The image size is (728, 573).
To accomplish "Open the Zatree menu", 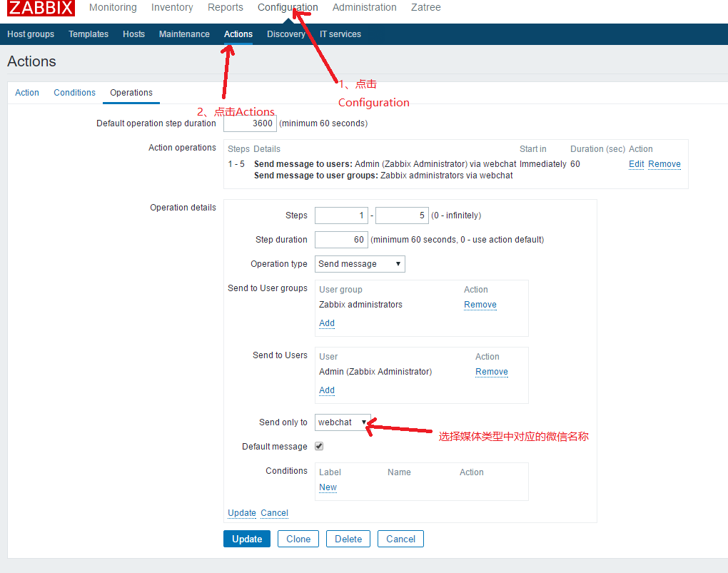I will (426, 7).
